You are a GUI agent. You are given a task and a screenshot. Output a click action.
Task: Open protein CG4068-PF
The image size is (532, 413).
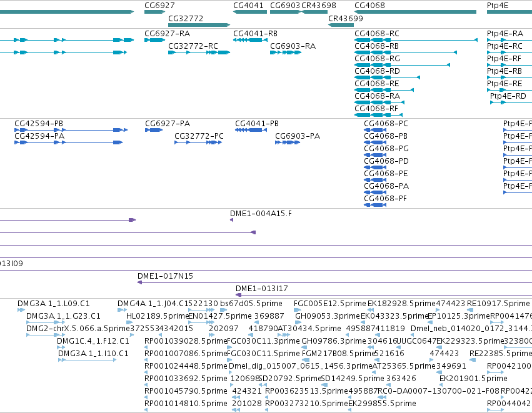(x=385, y=199)
